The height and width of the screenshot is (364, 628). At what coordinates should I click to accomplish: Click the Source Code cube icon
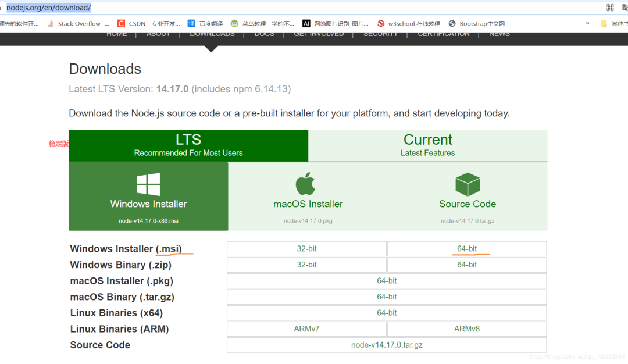[468, 184]
